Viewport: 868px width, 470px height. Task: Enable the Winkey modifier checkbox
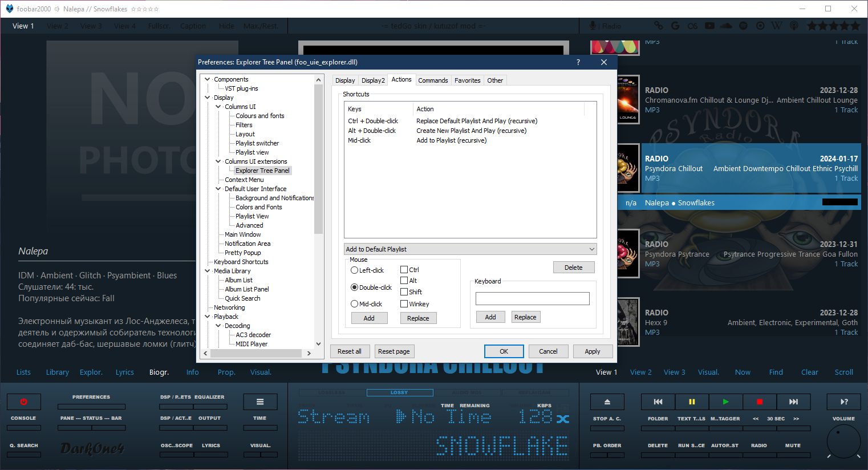point(404,304)
